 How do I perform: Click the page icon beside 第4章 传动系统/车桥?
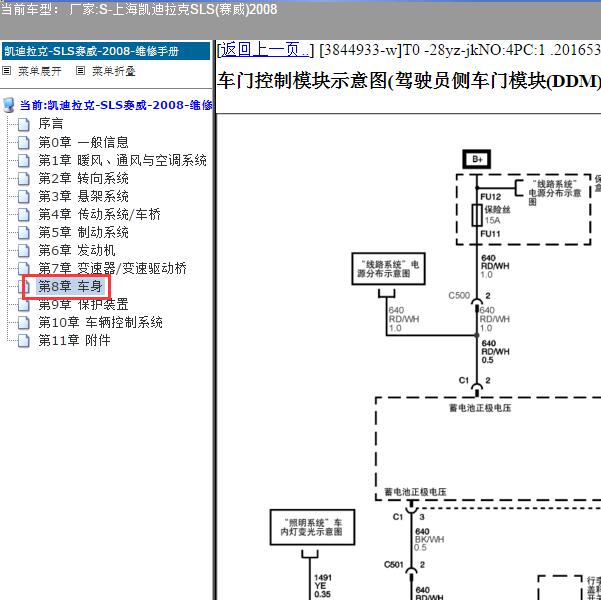pyautogui.click(x=24, y=215)
